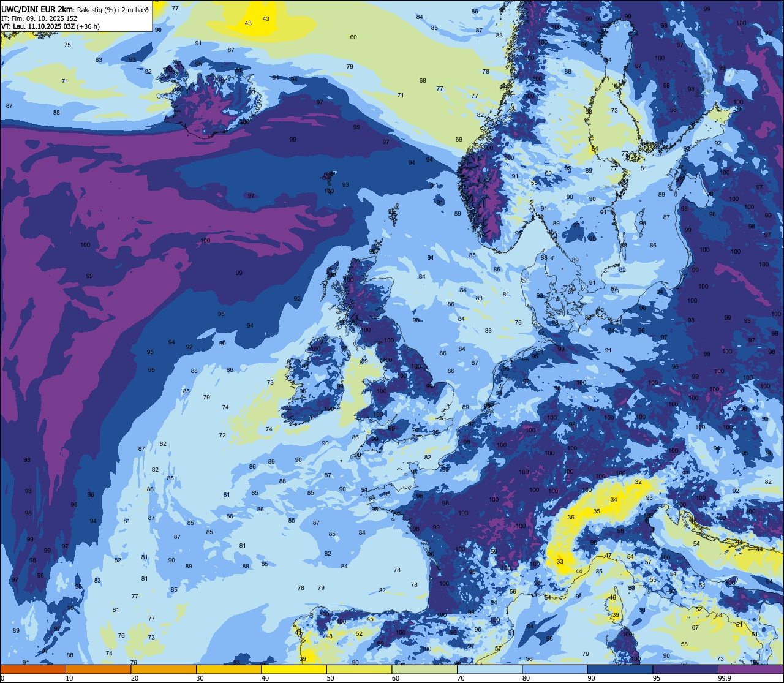Click the legend tick label 10
The width and height of the screenshot is (784, 683).
point(69,678)
